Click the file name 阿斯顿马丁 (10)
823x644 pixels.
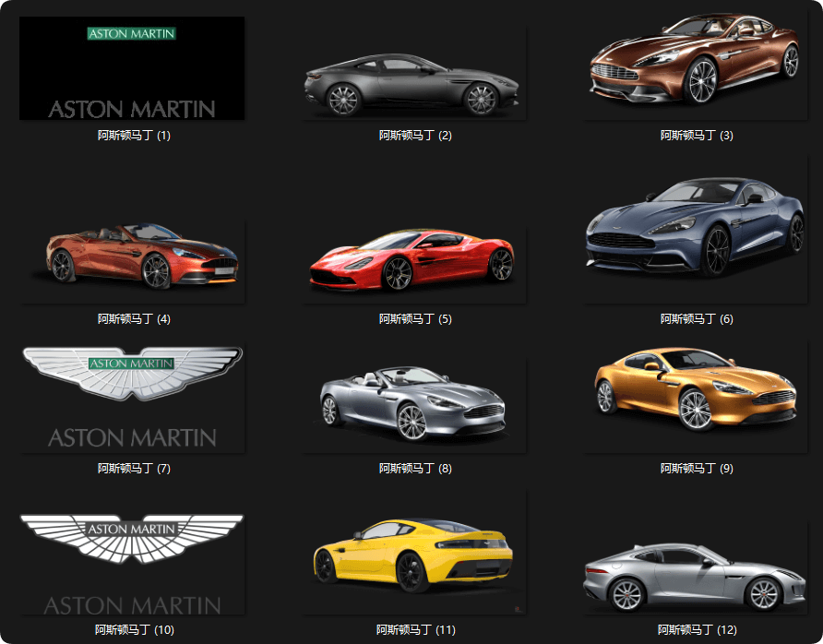coord(134,630)
